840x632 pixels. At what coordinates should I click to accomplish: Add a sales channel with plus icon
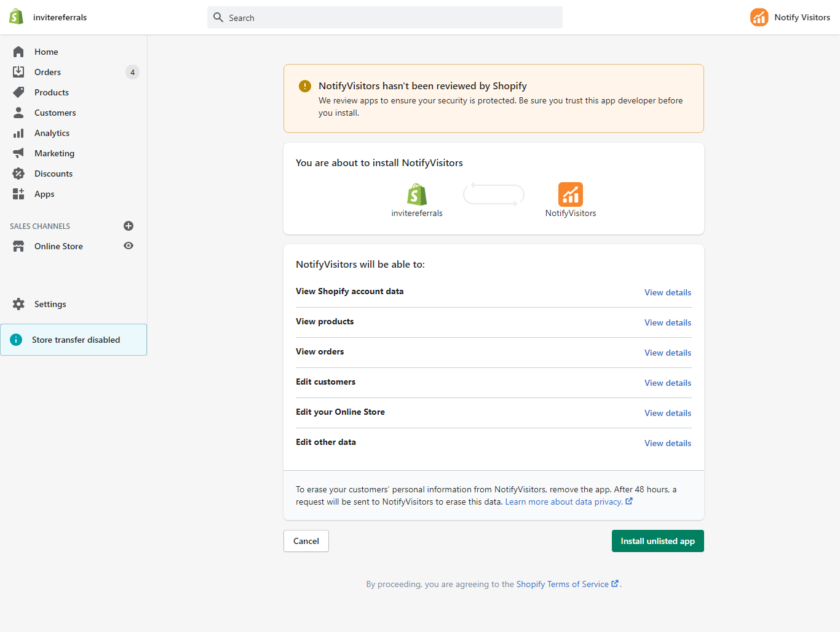[129, 226]
